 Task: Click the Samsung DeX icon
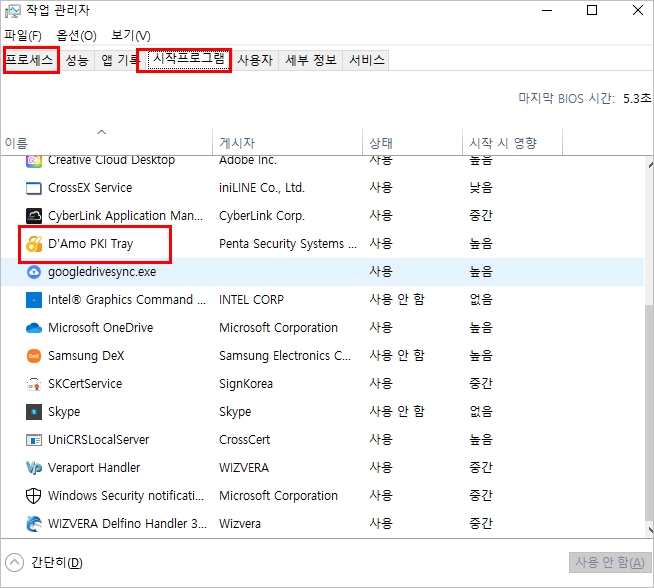click(x=33, y=356)
